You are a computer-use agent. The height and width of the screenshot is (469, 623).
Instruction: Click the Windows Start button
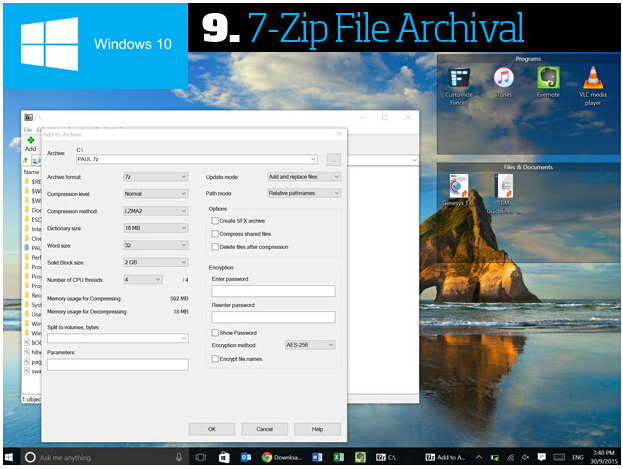(x=11, y=456)
